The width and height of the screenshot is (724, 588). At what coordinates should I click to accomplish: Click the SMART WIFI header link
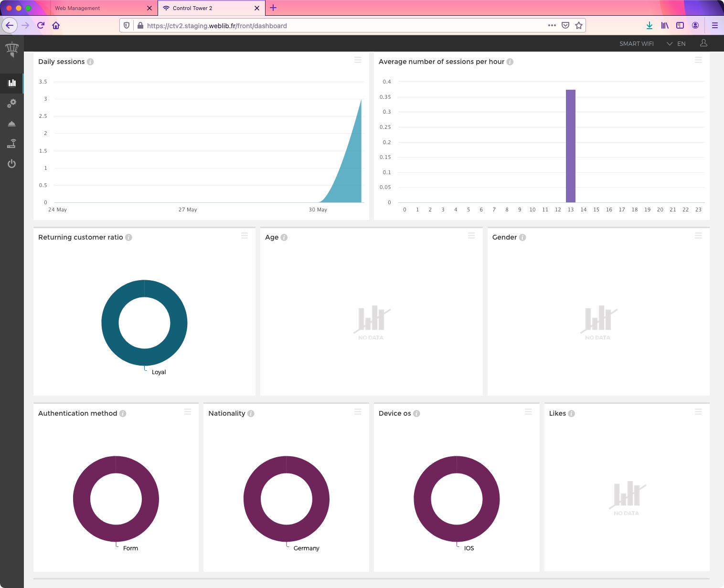tap(636, 44)
